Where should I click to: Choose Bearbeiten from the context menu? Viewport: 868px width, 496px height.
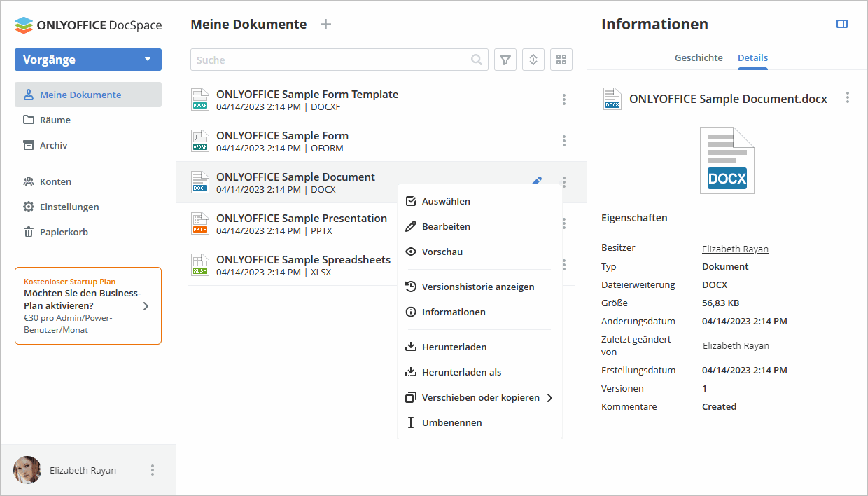click(479, 226)
